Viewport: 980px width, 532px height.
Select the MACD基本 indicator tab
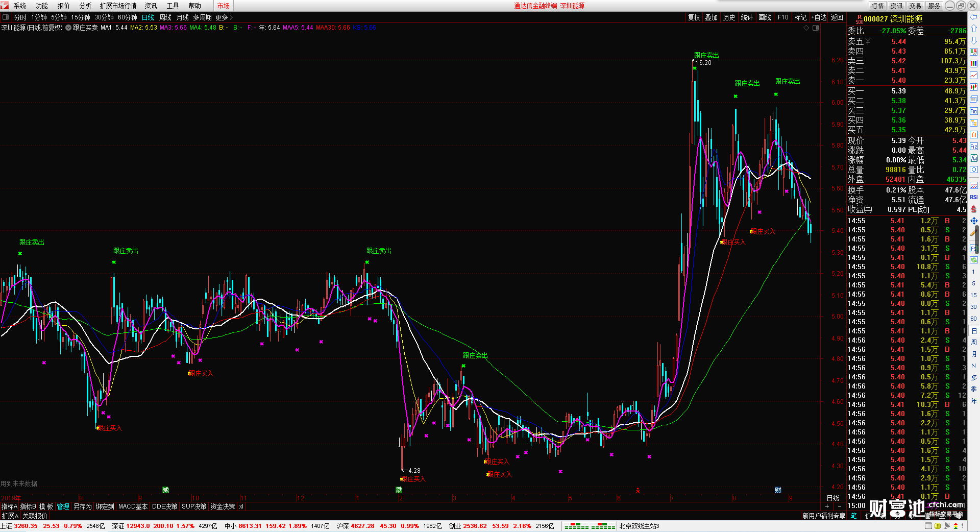coord(133,506)
